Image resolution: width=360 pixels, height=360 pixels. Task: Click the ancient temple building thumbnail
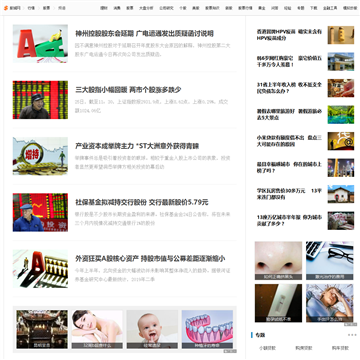pyautogui.click(x=42, y=329)
